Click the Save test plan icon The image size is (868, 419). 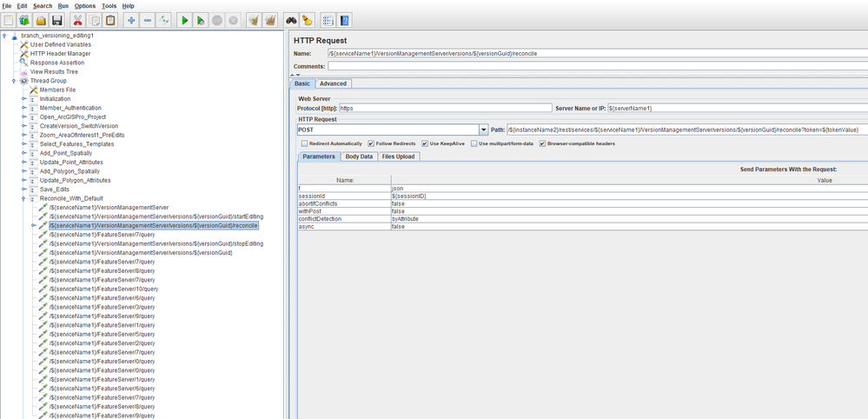(x=56, y=20)
